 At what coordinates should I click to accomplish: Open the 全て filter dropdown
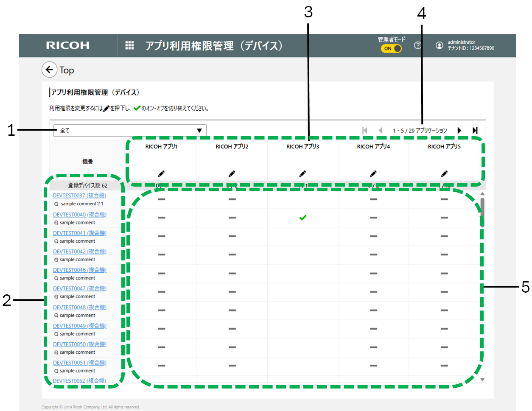[x=130, y=131]
